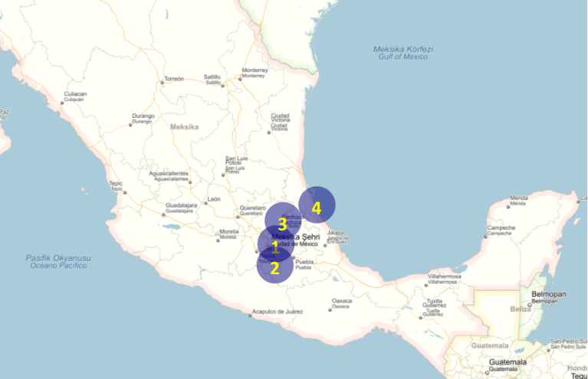
Task: Select the Culiacán city marker
Action: point(62,103)
